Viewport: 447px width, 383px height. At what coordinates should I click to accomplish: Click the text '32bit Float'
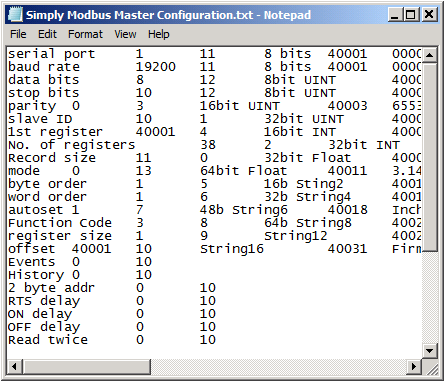(x=308, y=158)
